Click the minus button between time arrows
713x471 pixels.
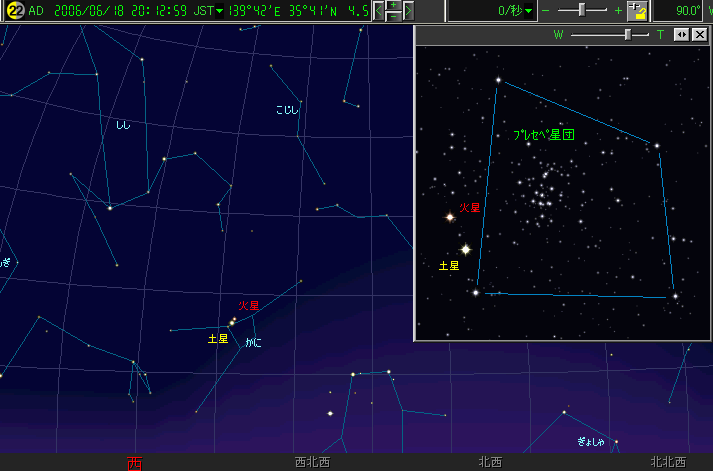tap(394, 17)
